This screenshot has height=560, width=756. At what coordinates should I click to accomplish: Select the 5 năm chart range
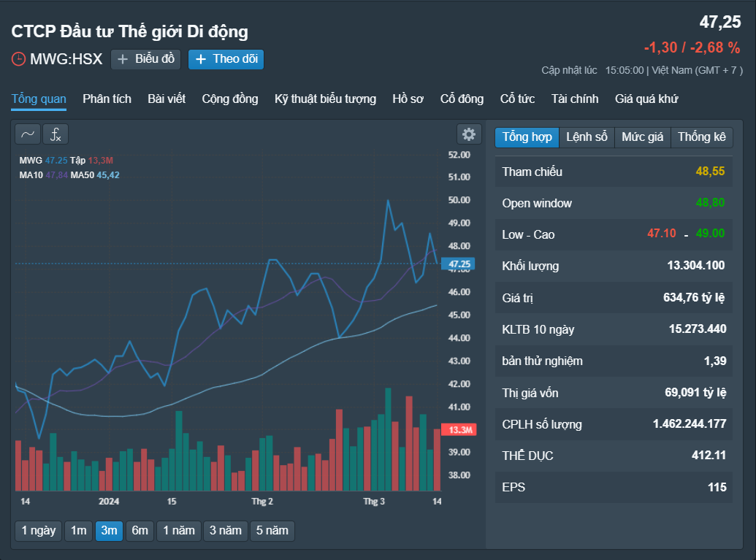[272, 531]
